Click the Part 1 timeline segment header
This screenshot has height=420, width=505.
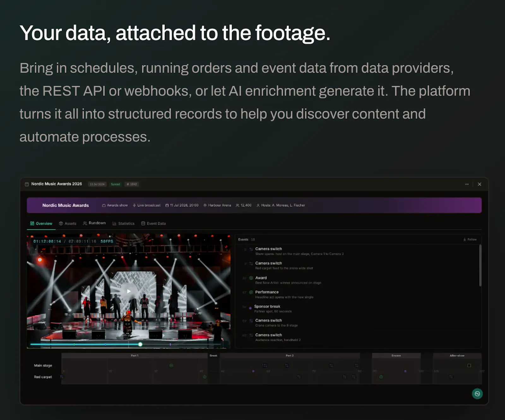[134, 356]
